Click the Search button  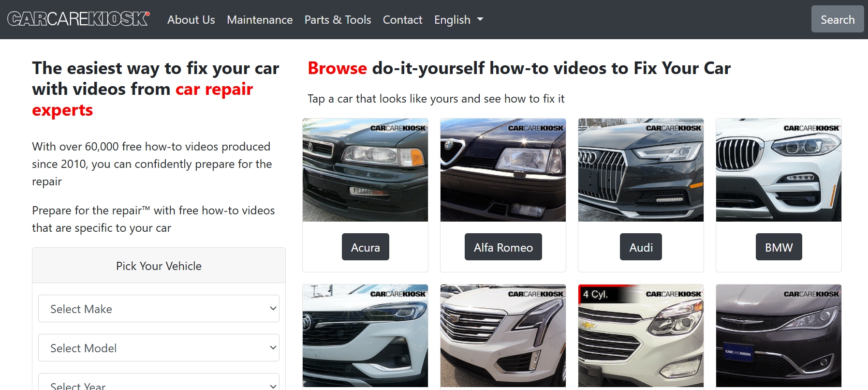coord(838,19)
